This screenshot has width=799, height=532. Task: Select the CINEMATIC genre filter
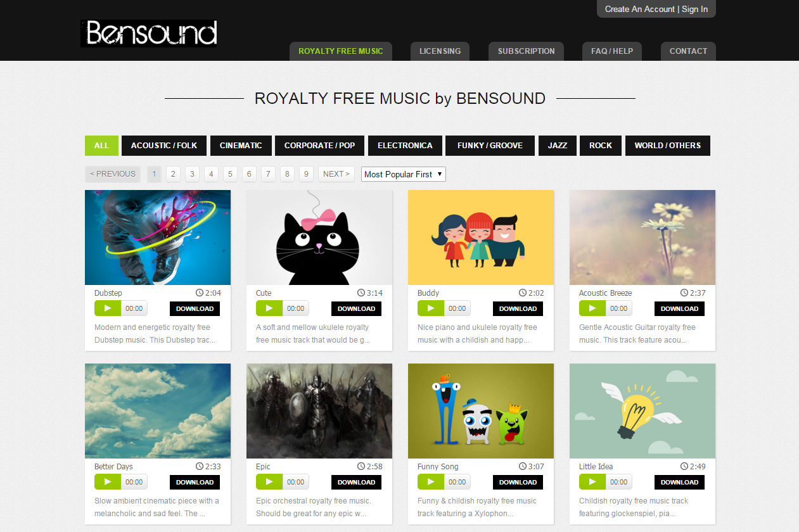[x=241, y=146]
